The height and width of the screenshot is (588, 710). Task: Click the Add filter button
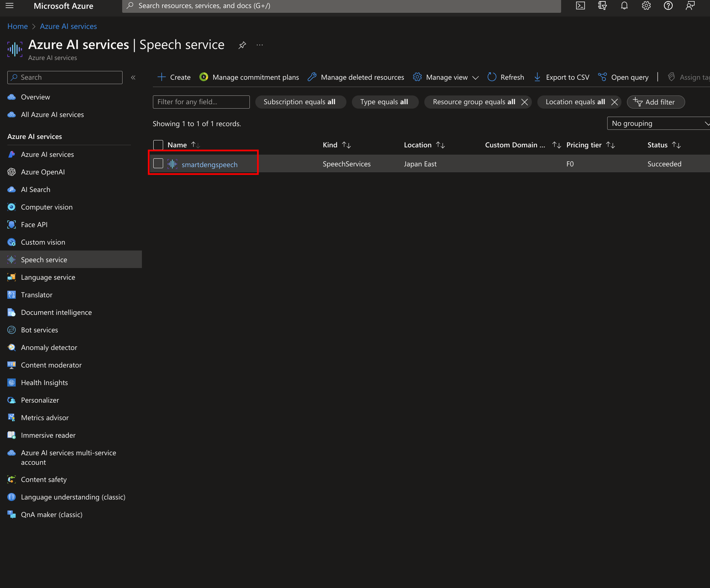[655, 102]
